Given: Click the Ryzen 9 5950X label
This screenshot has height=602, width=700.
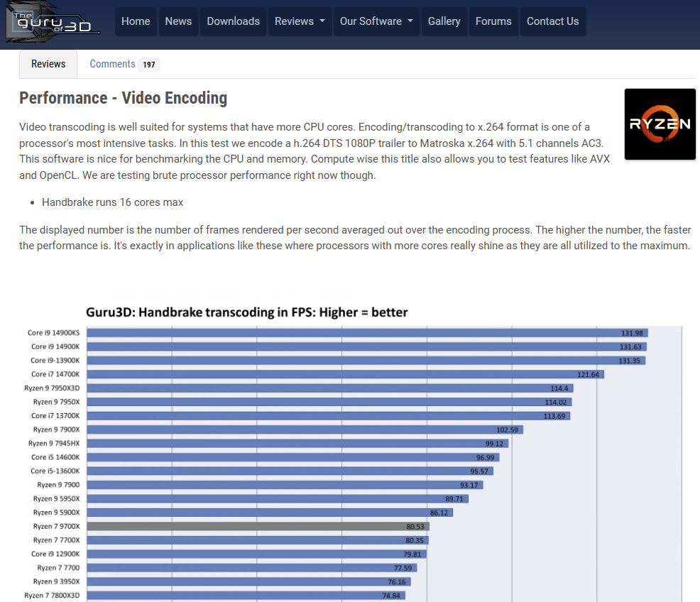Looking at the screenshot, I should pos(56,499).
